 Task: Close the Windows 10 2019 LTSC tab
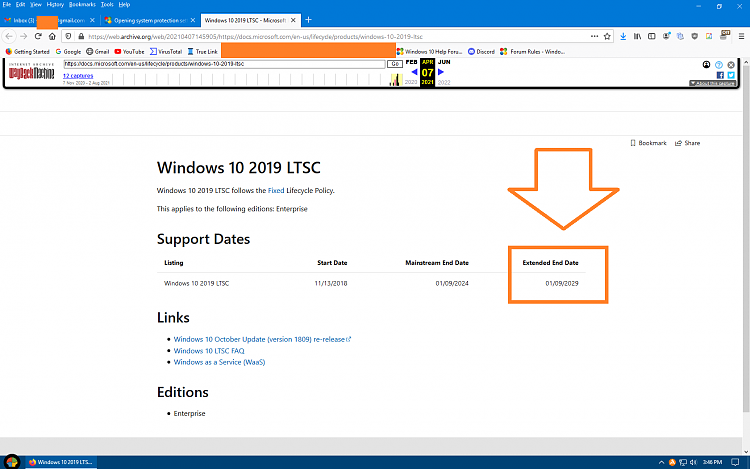pos(293,20)
